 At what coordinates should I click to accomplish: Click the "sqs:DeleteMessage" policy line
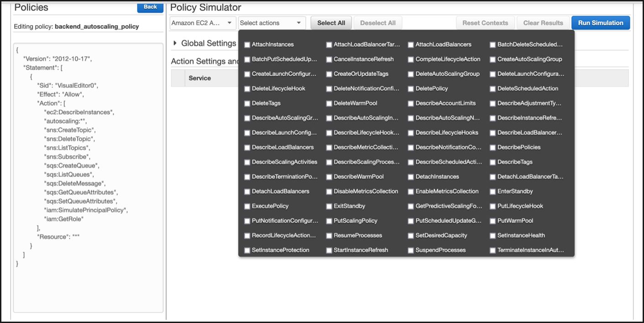pyautogui.click(x=75, y=183)
